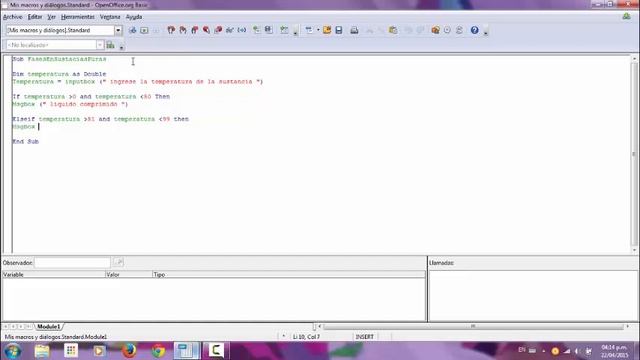The height and width of the screenshot is (360, 640).
Task: Click the horizontal scrollbar below editor
Action: 473,327
